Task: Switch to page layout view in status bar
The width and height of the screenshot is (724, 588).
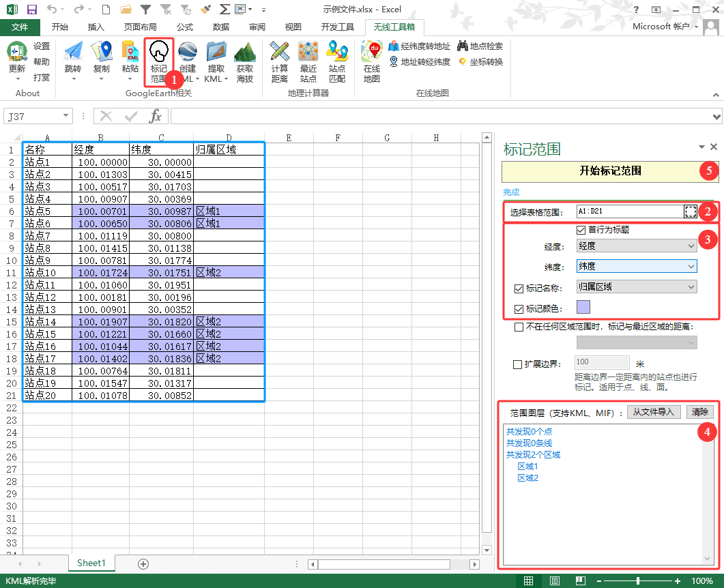Action: click(x=555, y=580)
